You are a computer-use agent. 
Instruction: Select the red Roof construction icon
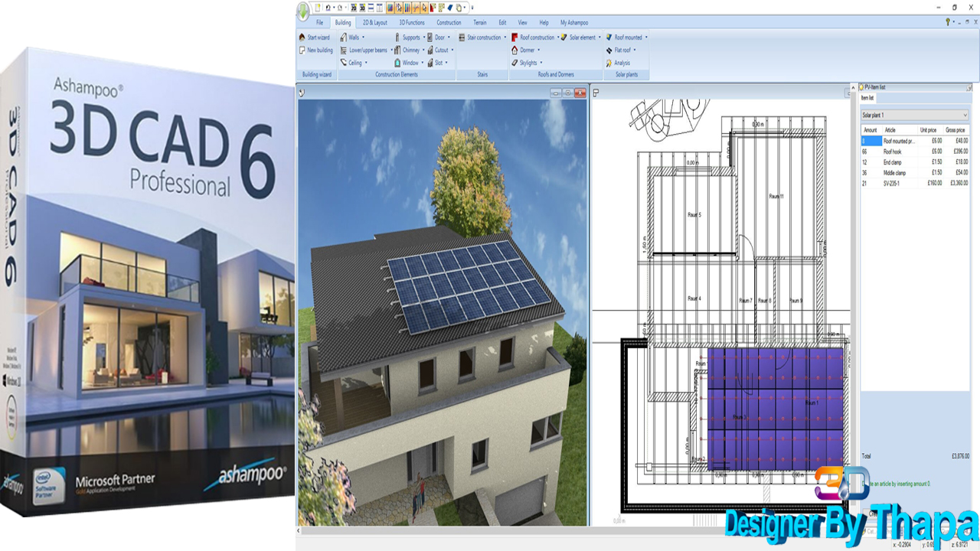[x=514, y=37]
